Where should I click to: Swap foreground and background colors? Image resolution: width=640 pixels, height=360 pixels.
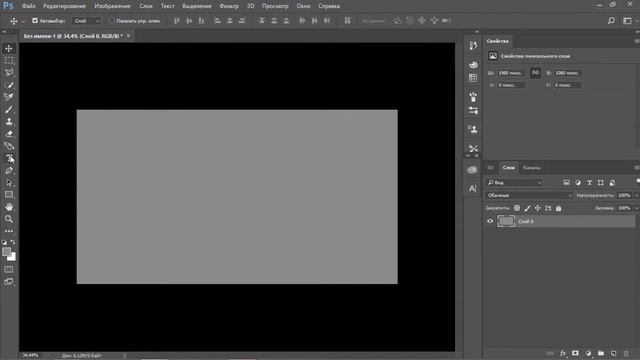[13, 242]
